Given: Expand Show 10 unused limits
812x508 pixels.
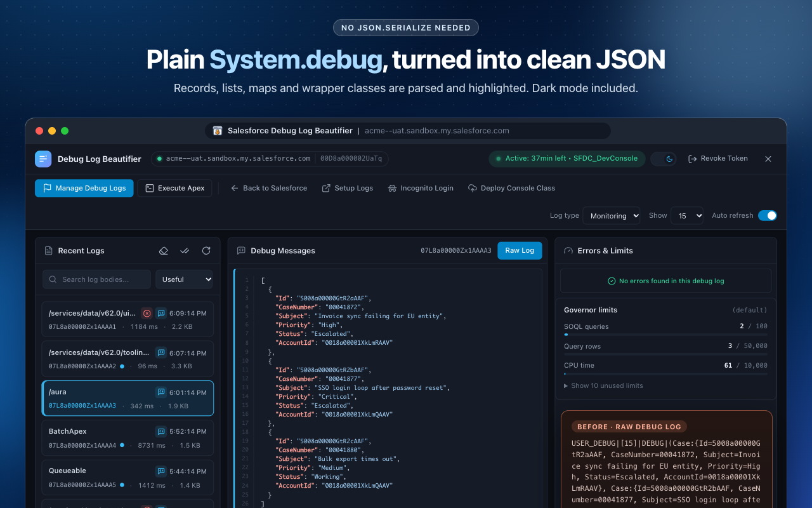Looking at the screenshot, I should tap(603, 385).
